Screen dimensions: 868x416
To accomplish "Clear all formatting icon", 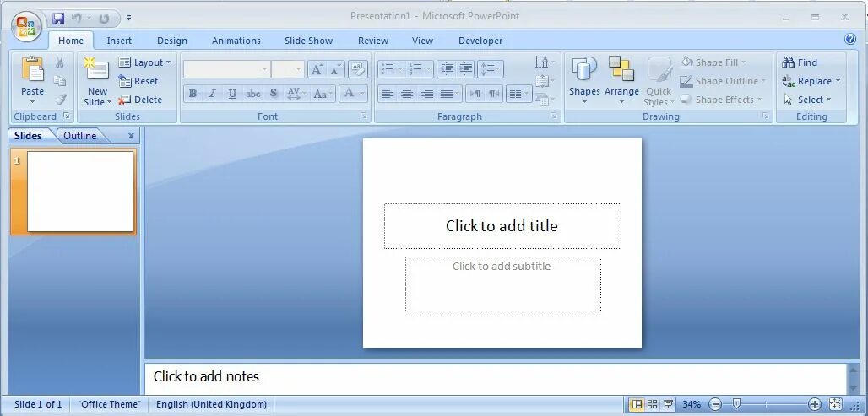I will pyautogui.click(x=358, y=69).
